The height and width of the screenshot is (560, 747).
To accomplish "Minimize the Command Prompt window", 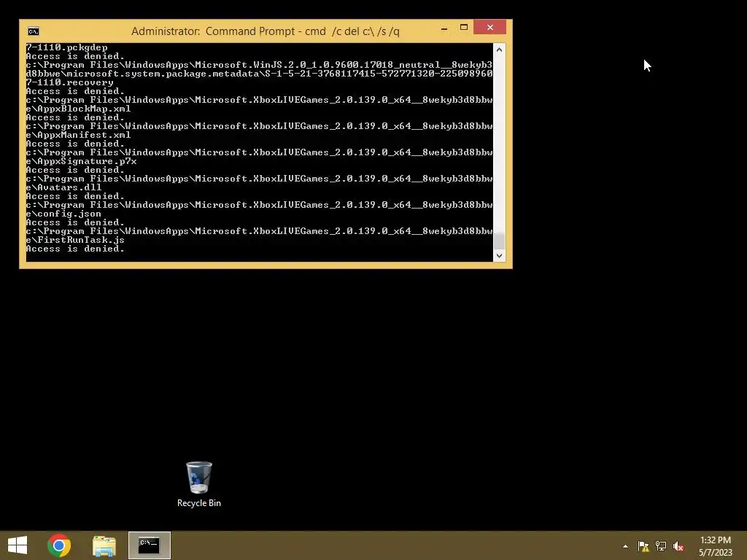I will [x=444, y=28].
